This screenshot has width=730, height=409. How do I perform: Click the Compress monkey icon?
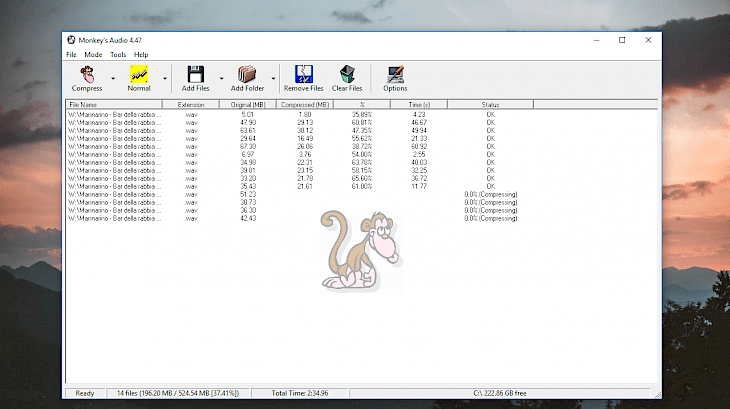87,74
